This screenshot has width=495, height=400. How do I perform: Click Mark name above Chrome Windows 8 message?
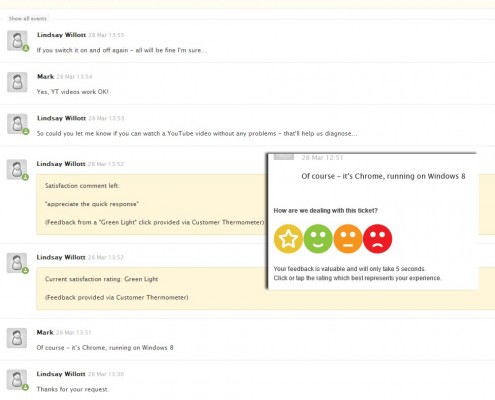coord(45,332)
